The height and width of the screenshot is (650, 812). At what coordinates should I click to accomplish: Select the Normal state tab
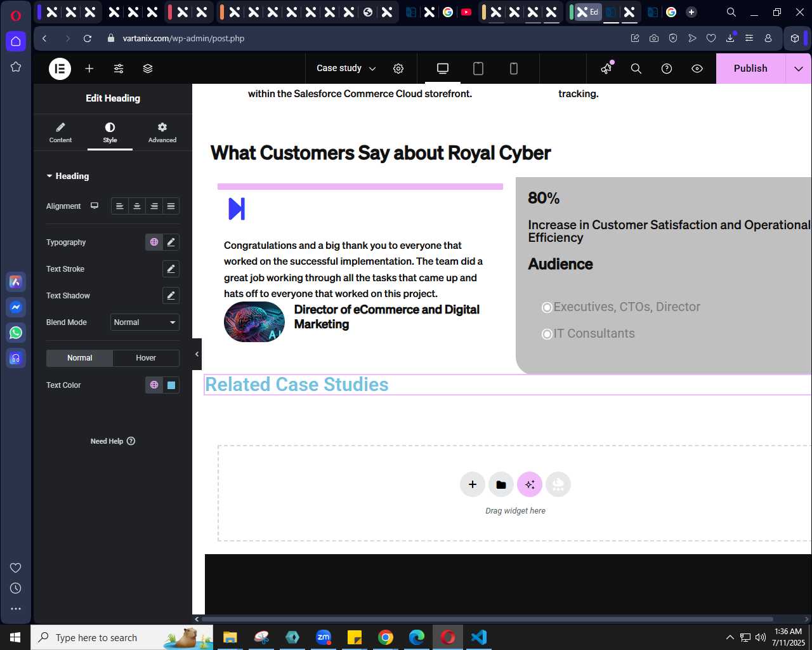tap(80, 358)
